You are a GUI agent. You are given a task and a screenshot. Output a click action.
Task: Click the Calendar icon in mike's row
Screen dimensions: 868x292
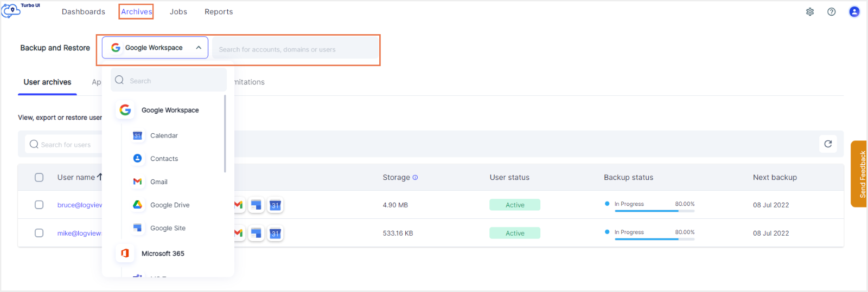click(276, 233)
